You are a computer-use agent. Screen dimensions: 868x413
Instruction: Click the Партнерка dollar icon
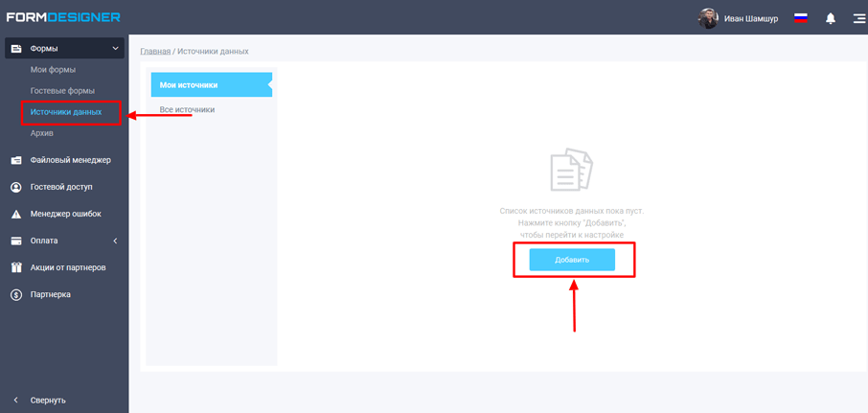(x=16, y=294)
